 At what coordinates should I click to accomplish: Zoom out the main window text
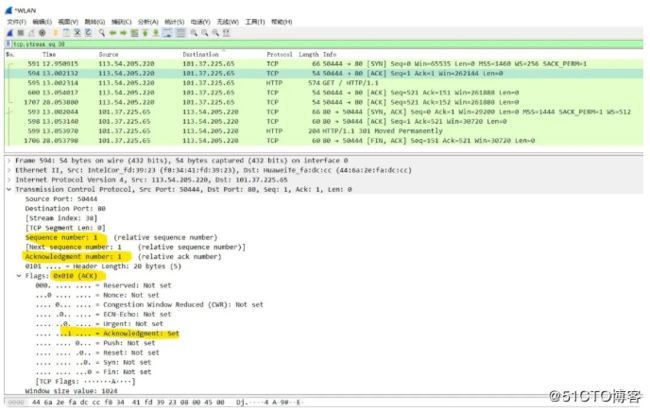205,33
